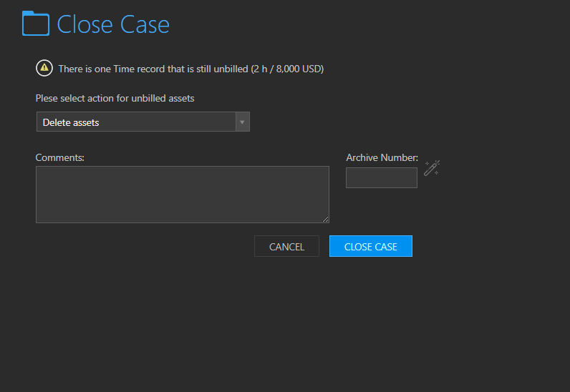Expand the unbilled assets action dropdown arrow
Viewport: 570px width, 392px height.
point(242,122)
